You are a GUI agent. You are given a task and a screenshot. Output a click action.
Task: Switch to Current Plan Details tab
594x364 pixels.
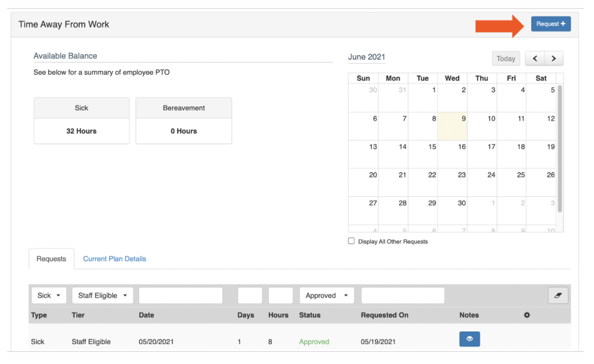tap(114, 259)
